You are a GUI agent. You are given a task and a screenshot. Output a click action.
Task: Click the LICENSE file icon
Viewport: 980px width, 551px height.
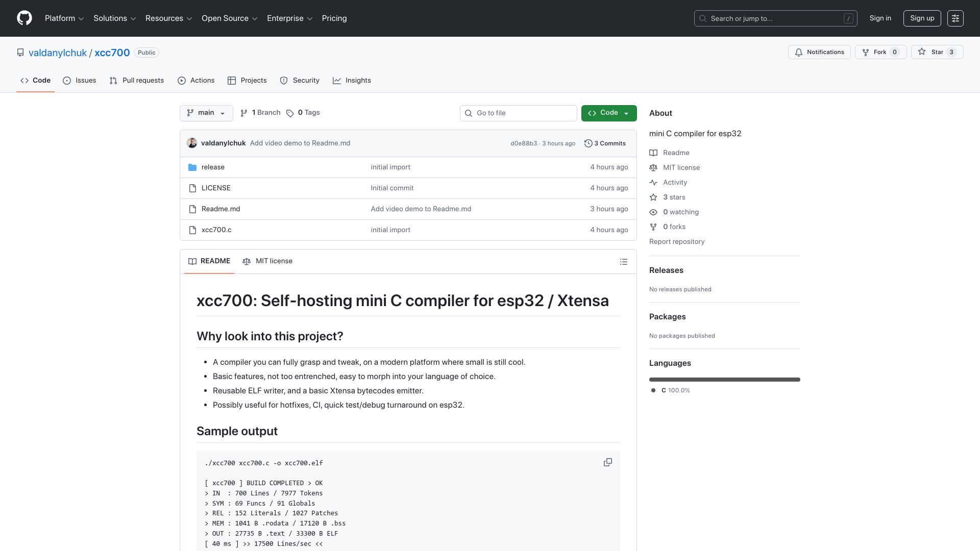pyautogui.click(x=192, y=188)
